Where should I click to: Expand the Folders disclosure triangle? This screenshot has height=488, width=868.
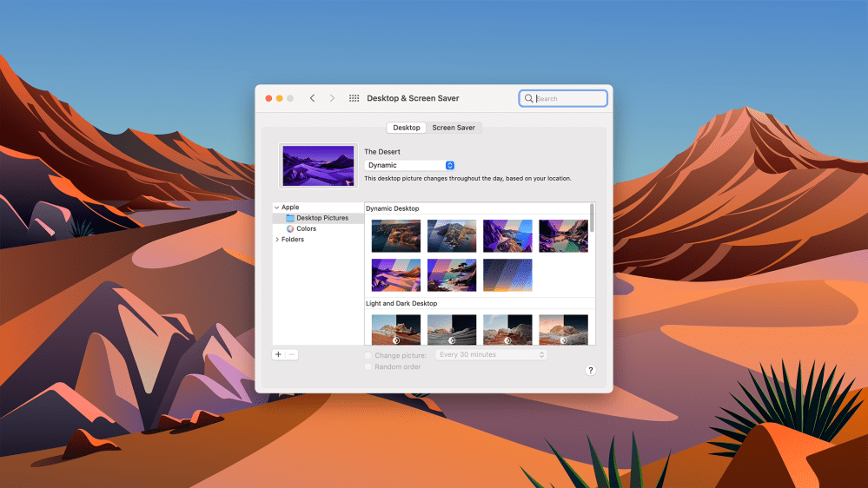276,240
